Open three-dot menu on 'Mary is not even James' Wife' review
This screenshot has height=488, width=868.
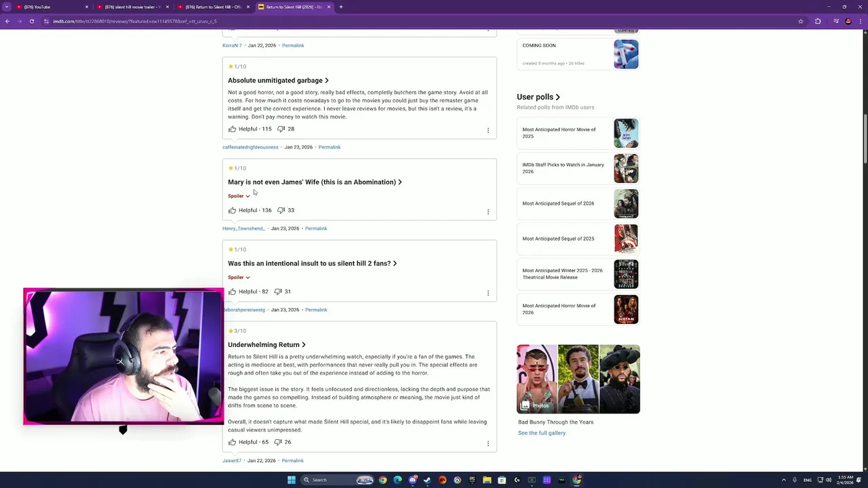[x=488, y=211]
